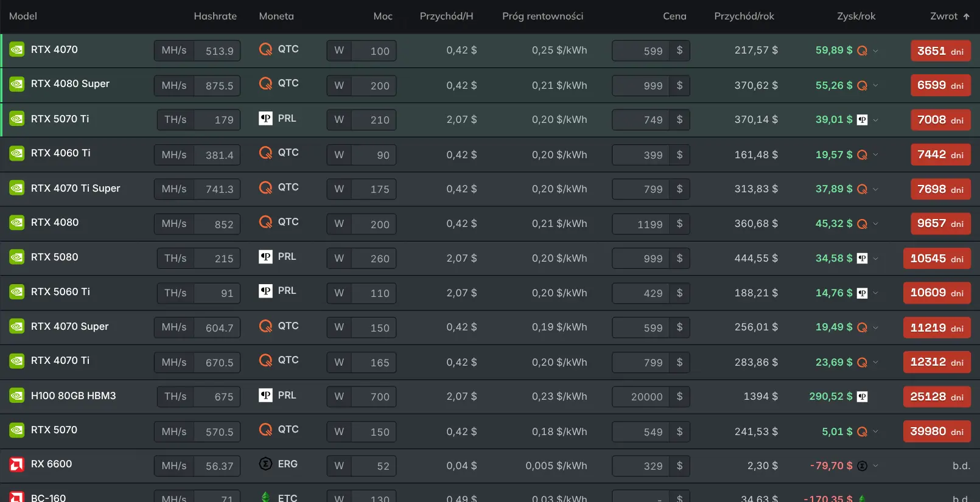Click the 25128 dni return badge
Screen dimensions: 980x502
click(x=937, y=397)
